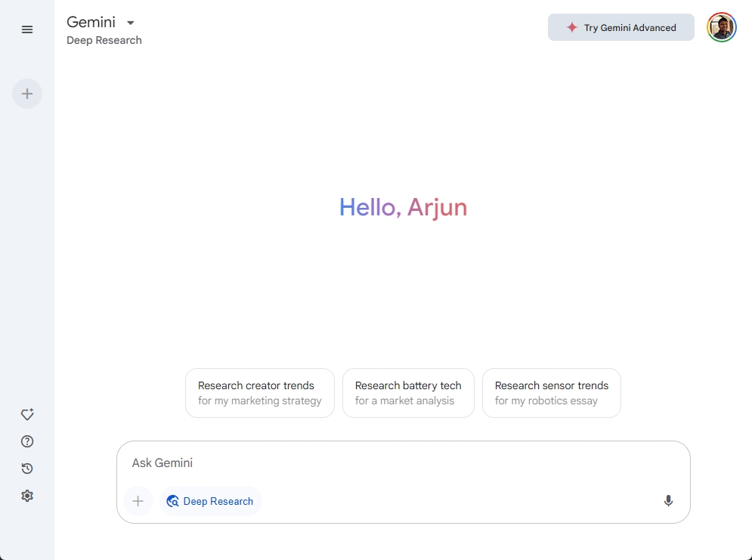This screenshot has width=752, height=560.
Task: Pick the Research sensor trends suggestion
Action: (x=551, y=392)
